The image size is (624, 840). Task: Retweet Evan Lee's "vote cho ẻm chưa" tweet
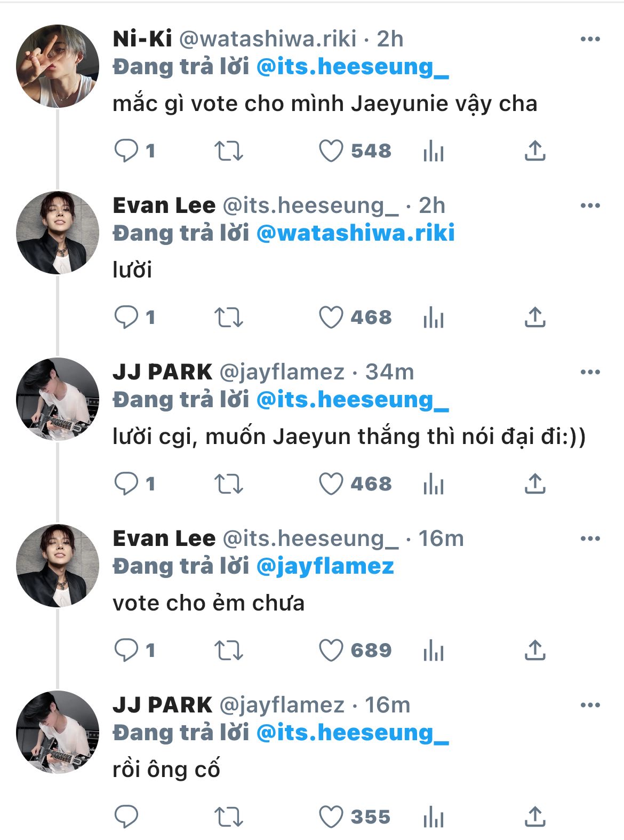click(229, 651)
